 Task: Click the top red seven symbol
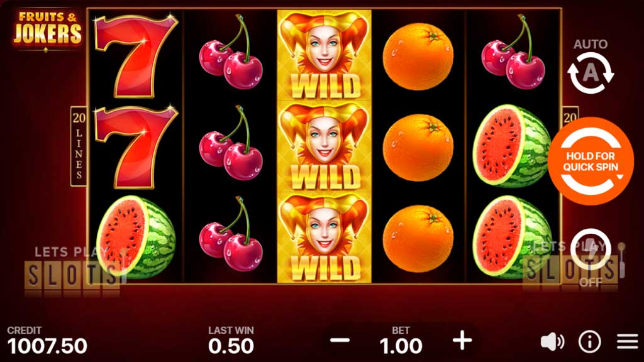click(x=136, y=55)
